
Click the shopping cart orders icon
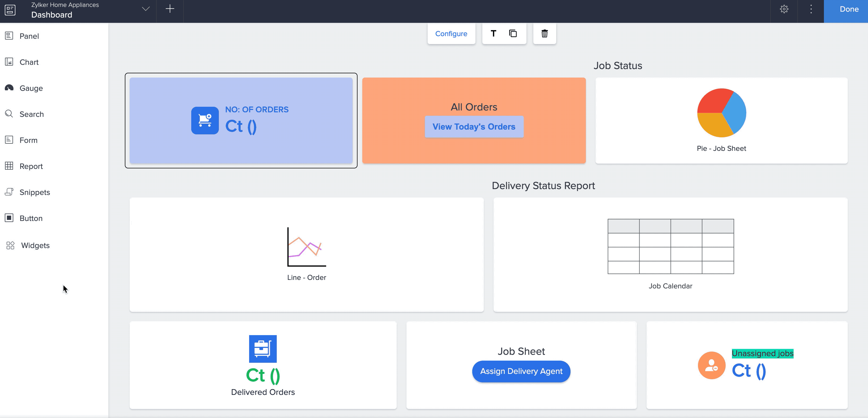[205, 121]
